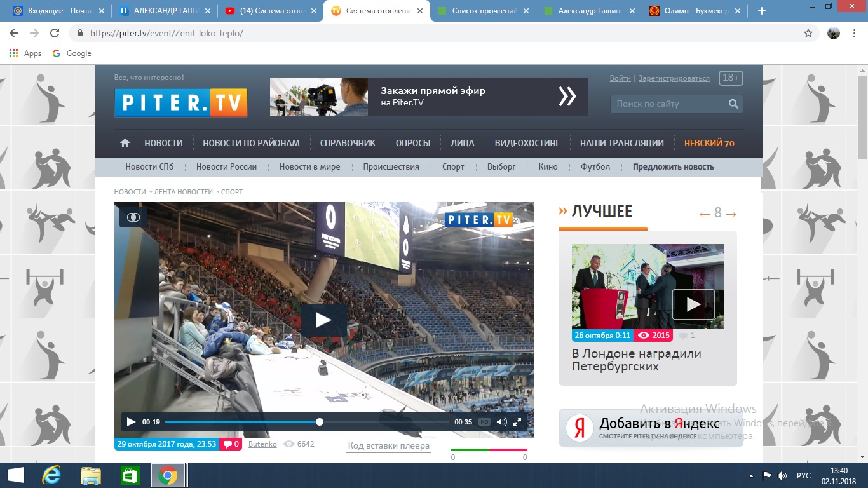Open a new browser tab

point(762,11)
